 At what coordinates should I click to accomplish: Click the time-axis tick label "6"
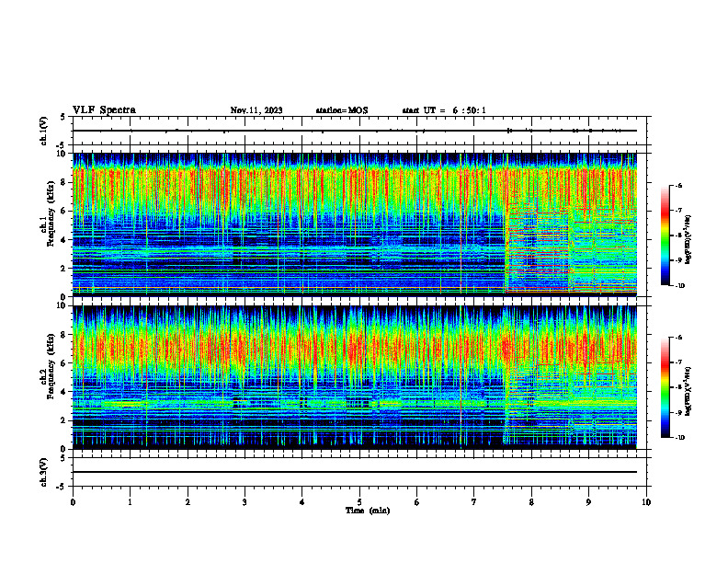[417, 502]
